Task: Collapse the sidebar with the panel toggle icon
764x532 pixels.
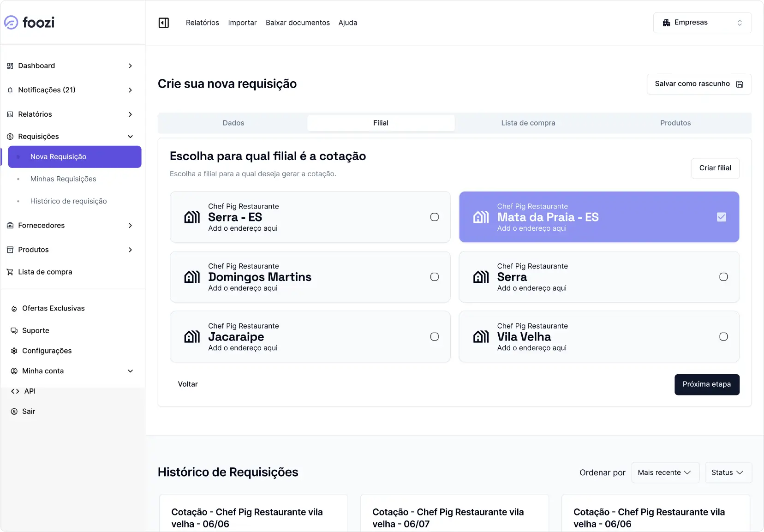Action: (x=164, y=23)
